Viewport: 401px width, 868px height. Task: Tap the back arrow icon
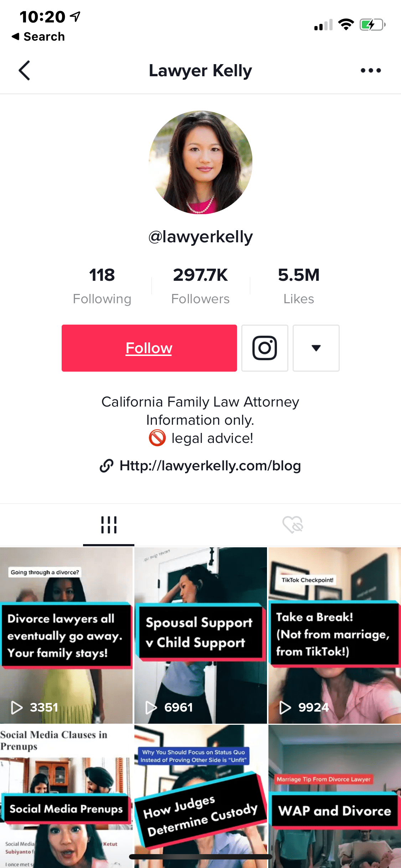coord(24,71)
